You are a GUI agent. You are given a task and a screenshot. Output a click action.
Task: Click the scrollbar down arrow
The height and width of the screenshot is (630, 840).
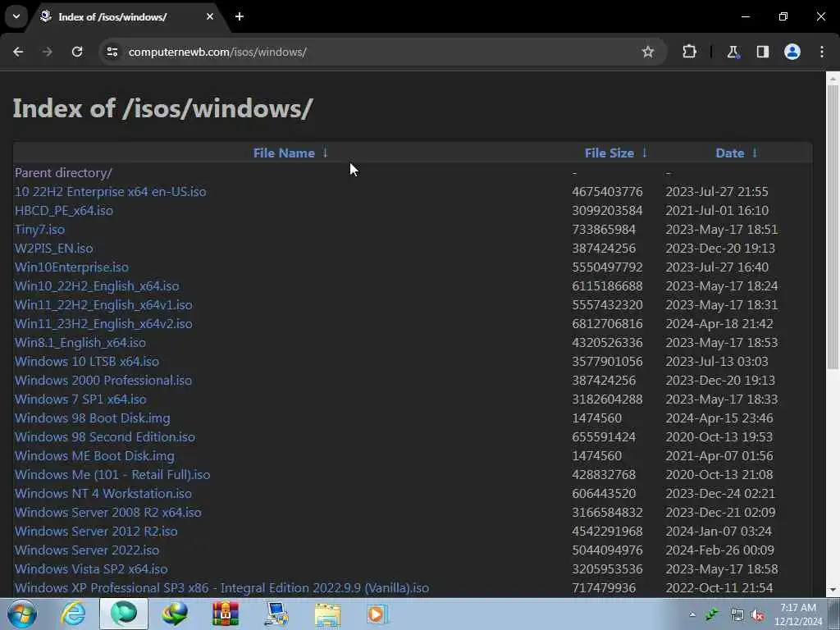tap(833, 590)
